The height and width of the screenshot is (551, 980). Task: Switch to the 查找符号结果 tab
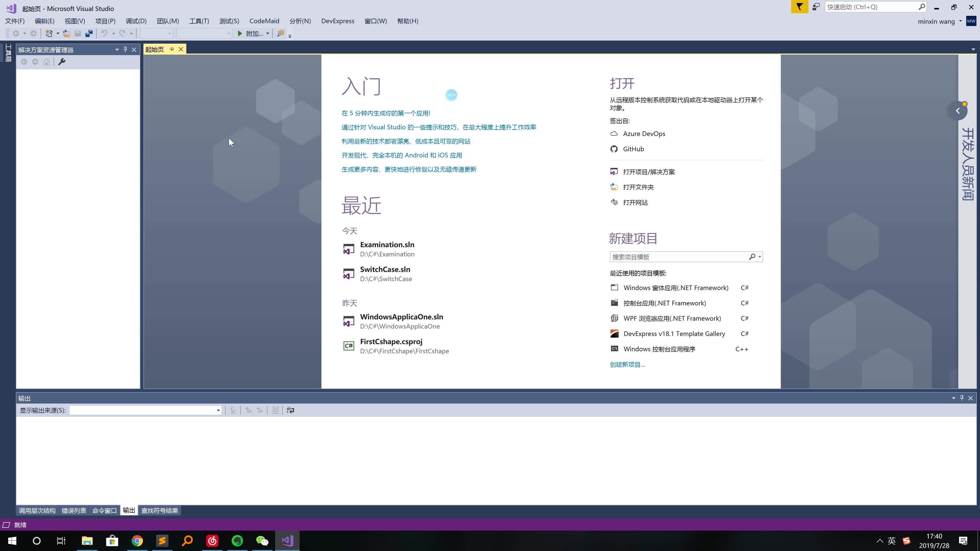[160, 510]
